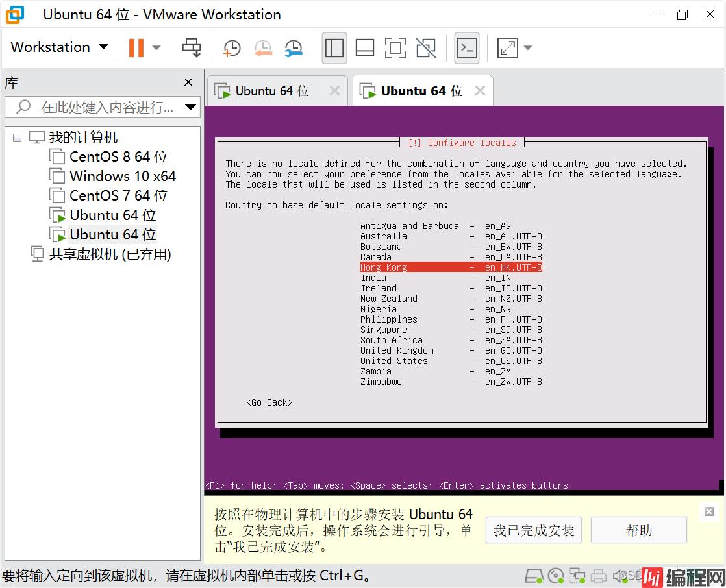Expand the power options dropdown arrow
The width and height of the screenshot is (726, 588).
[156, 47]
